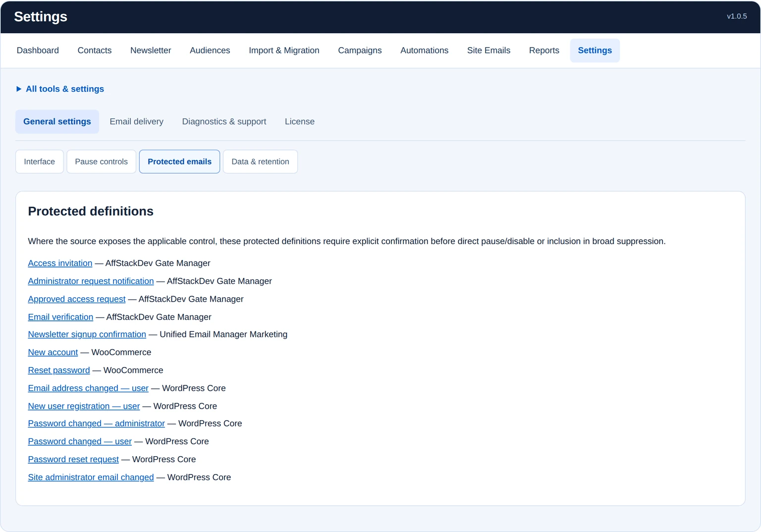Image resolution: width=761 pixels, height=532 pixels.
Task: Open the Access invitation link
Action: 60,263
